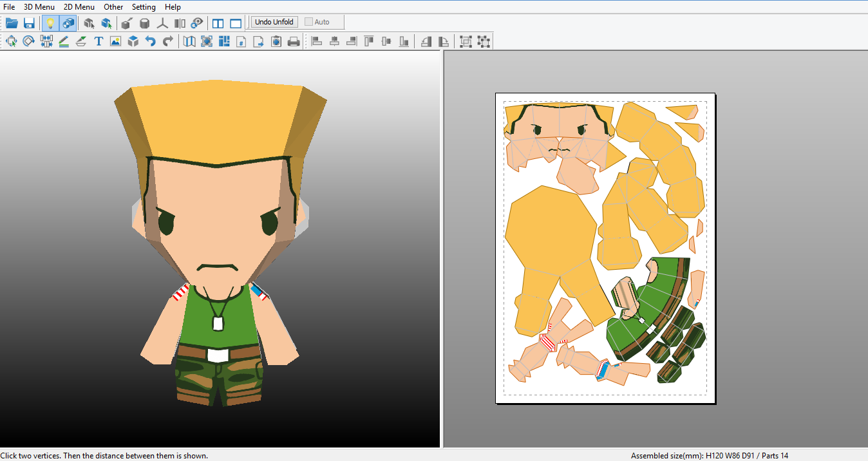
Task: Select the edge color pencil tool
Action: [x=64, y=41]
